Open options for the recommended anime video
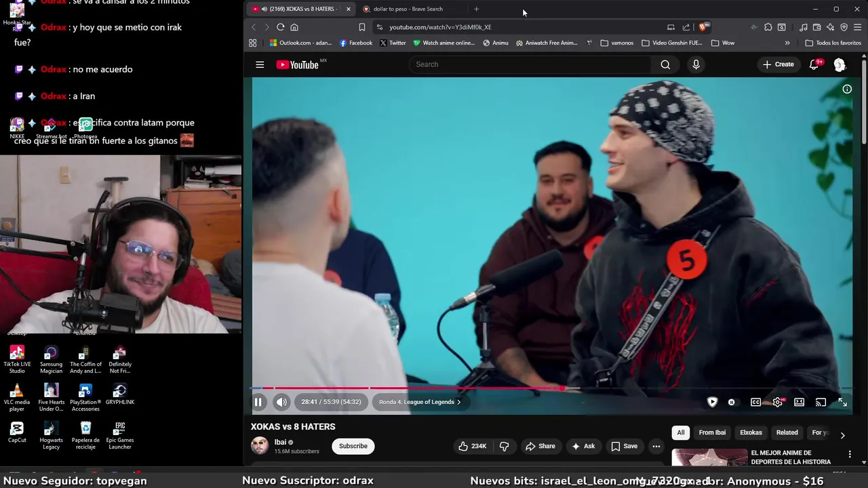 [850, 454]
